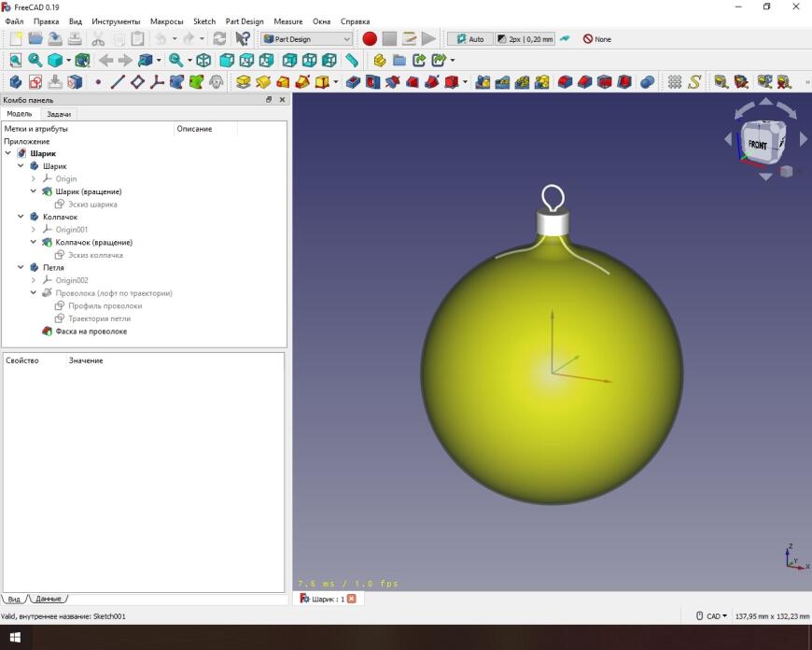Screen dimensions: 812x650
Task: Select Фаска на проволоке in model tree
Action: (91, 332)
